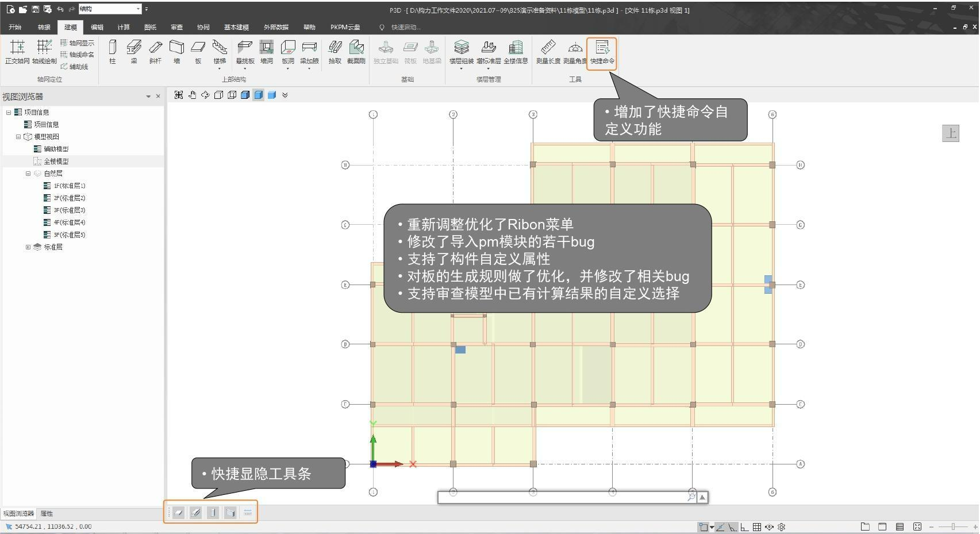Toggle grid snap icon in status bar
The width and height of the screenshot is (980, 534).
click(757, 527)
